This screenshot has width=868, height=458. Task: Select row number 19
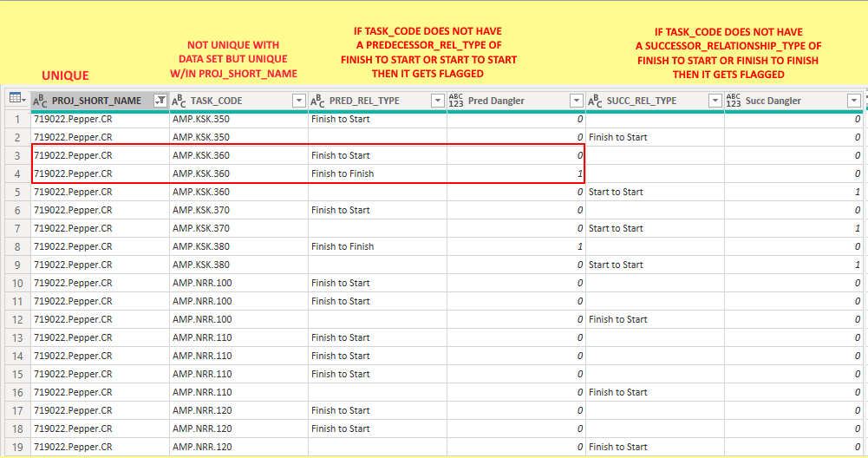17,447
